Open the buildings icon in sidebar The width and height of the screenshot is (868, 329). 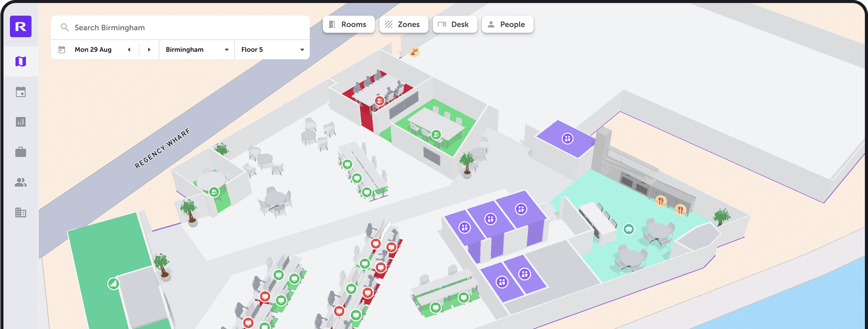tap(21, 212)
